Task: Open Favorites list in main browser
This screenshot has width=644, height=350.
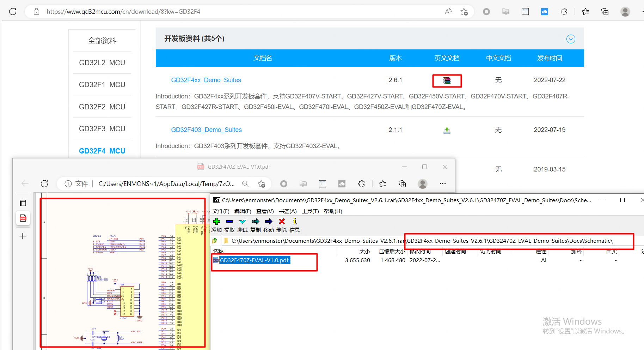Action: pos(585,12)
